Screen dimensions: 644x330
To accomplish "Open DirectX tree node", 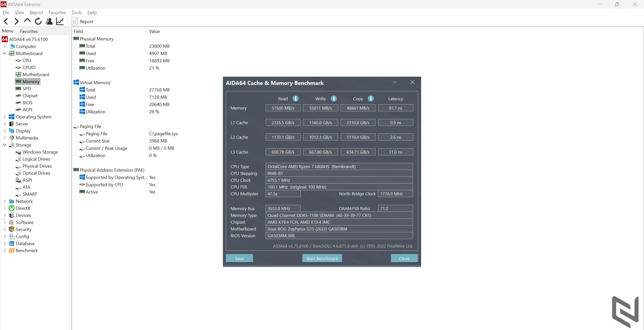I will [x=23, y=208].
